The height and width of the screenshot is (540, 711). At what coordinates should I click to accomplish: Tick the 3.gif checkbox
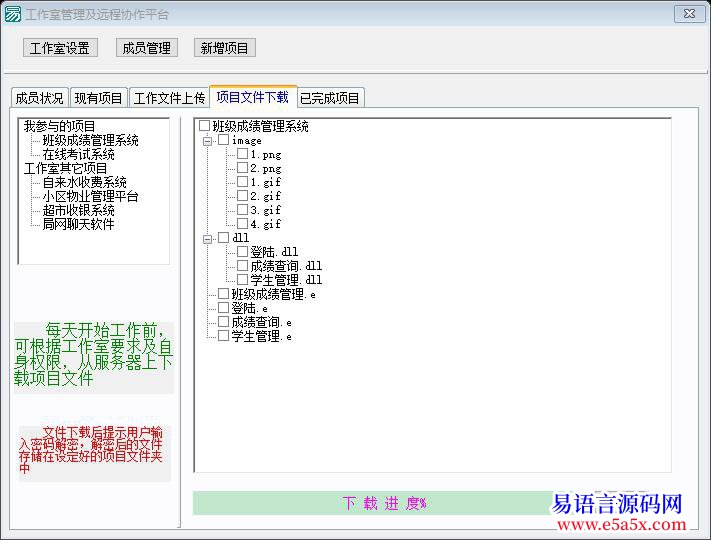[x=243, y=209]
